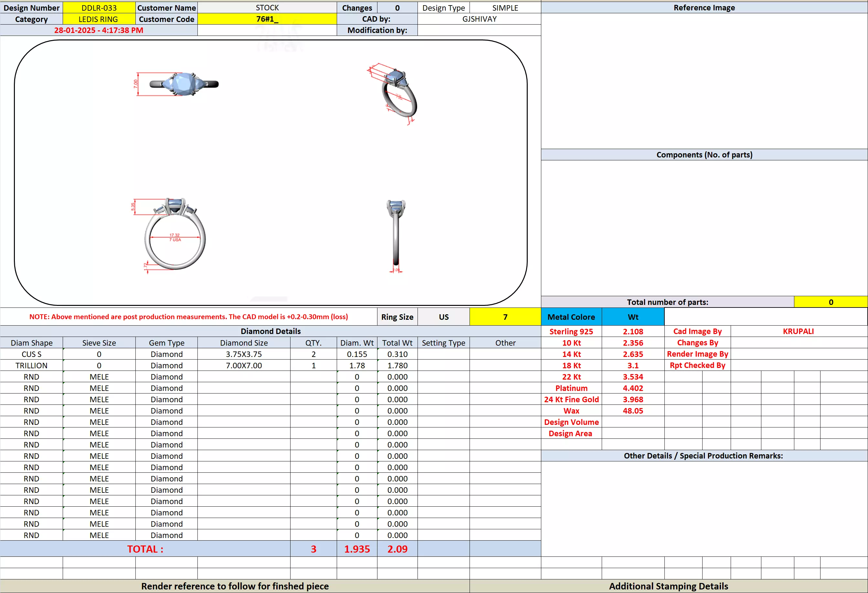
Task: Click diamond size 3.75X3.75 cell
Action: tap(244, 354)
